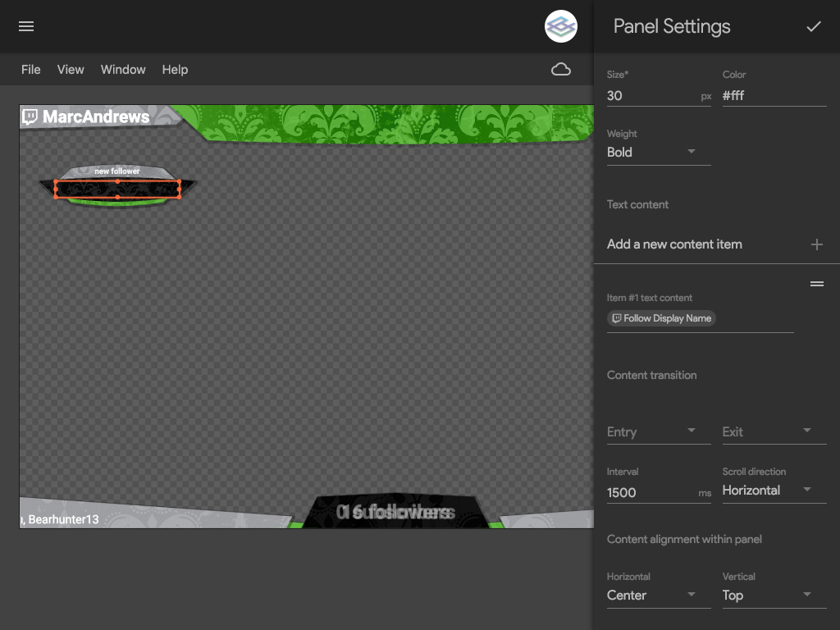Open the hamburger navigation menu

click(26, 26)
